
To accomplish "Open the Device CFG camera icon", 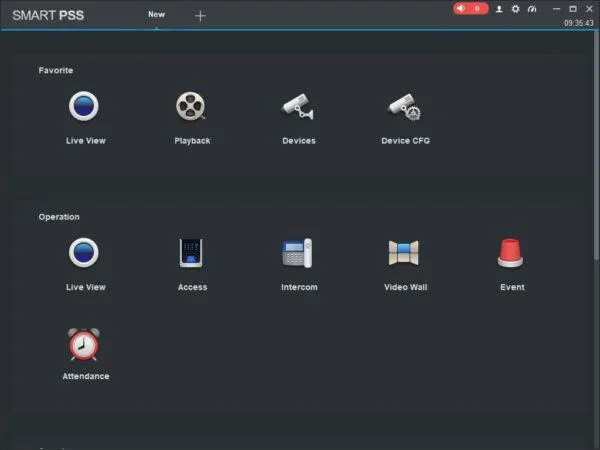I will click(x=405, y=106).
